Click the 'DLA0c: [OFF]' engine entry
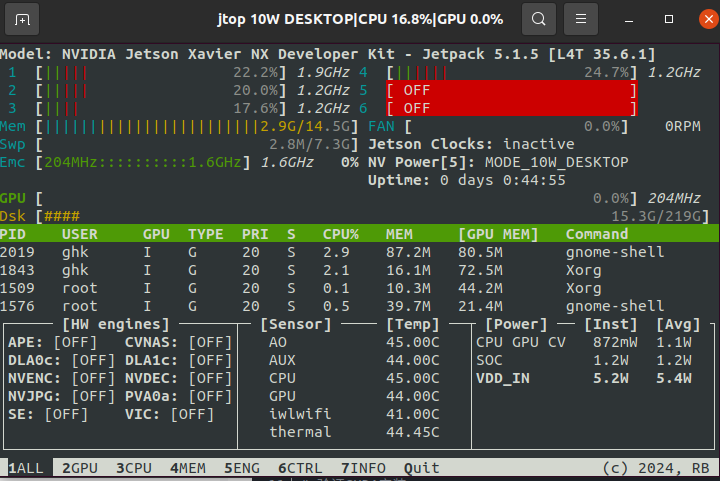This screenshot has width=720, height=481. pyautogui.click(x=62, y=360)
